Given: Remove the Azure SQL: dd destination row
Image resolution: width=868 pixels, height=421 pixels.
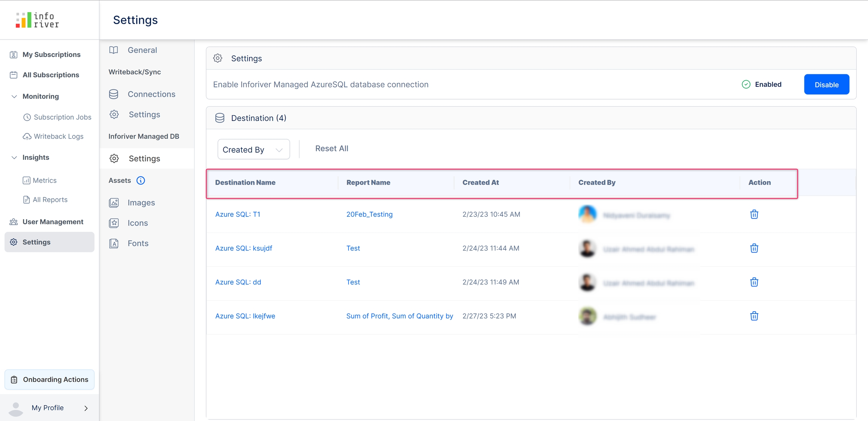Looking at the screenshot, I should click(x=754, y=282).
